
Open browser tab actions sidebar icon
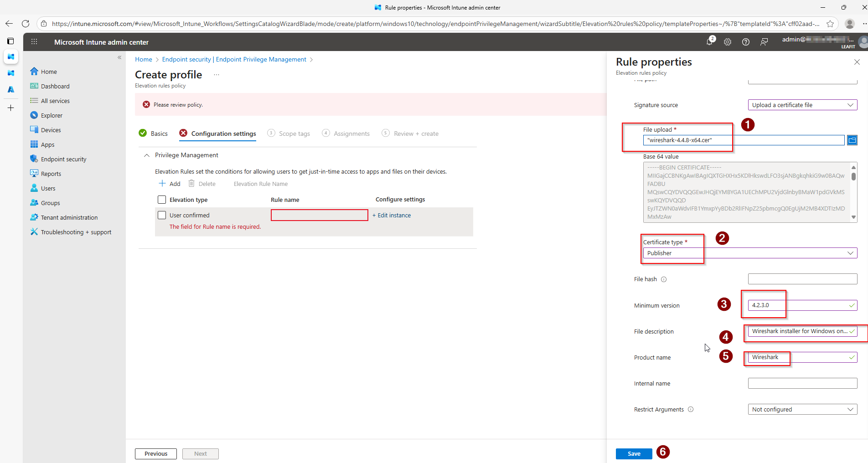10,41
